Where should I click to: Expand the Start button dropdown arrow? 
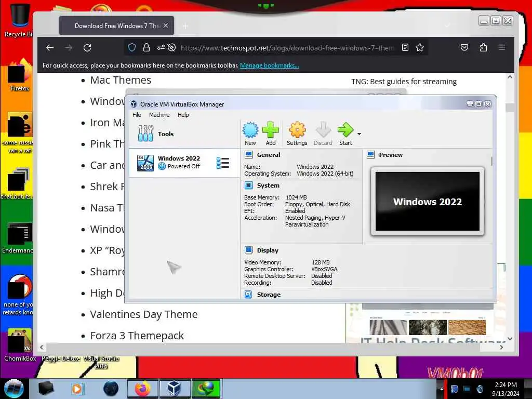[x=359, y=134]
